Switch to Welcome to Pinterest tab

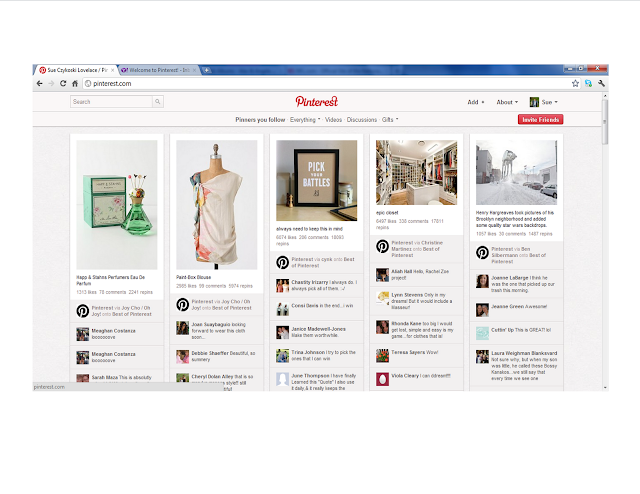pos(158,70)
